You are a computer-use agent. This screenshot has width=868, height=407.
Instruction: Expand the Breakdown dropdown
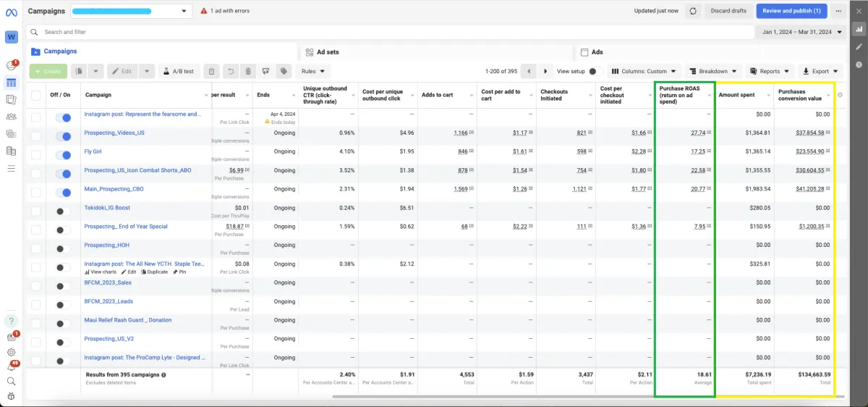point(714,71)
